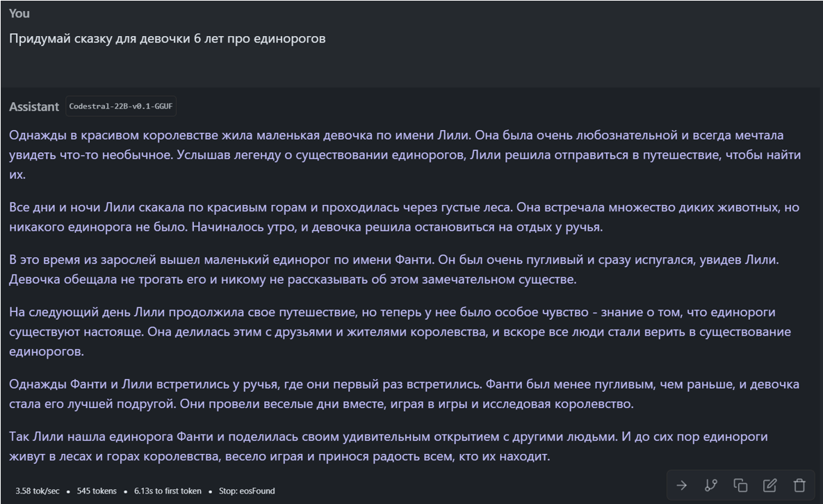Click the "Assistant" sender label
The width and height of the screenshot is (823, 504).
34,106
